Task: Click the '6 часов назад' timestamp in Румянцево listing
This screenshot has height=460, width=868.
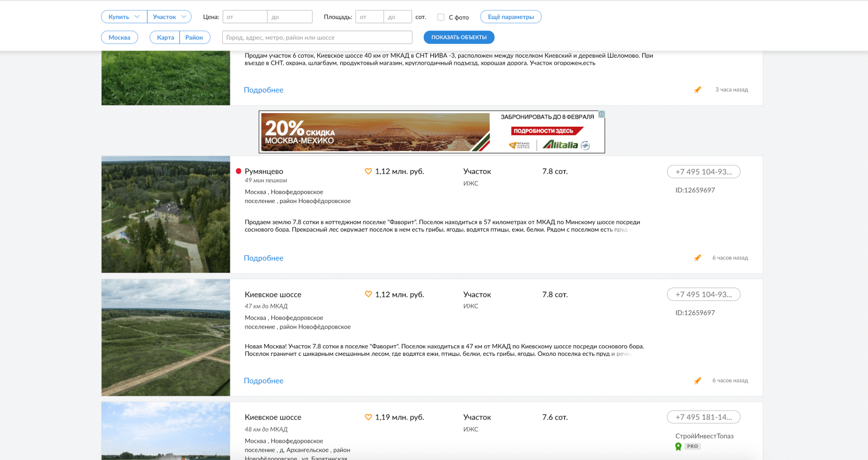Action: (730, 258)
